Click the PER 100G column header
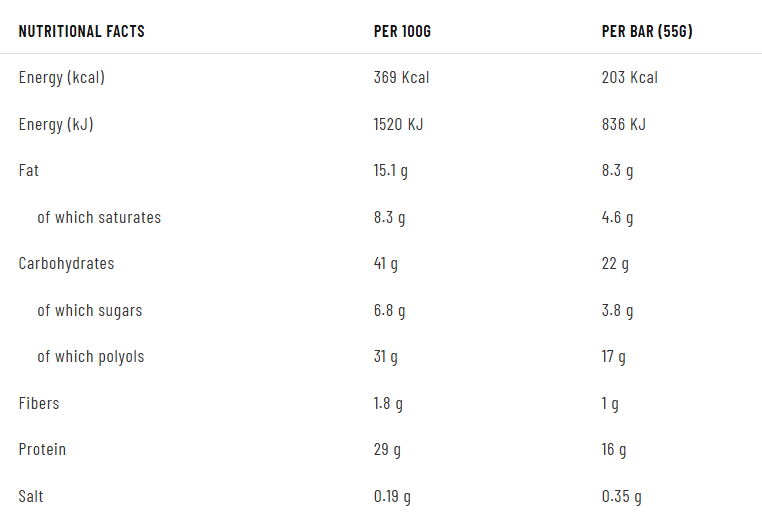The width and height of the screenshot is (762, 523). click(402, 31)
